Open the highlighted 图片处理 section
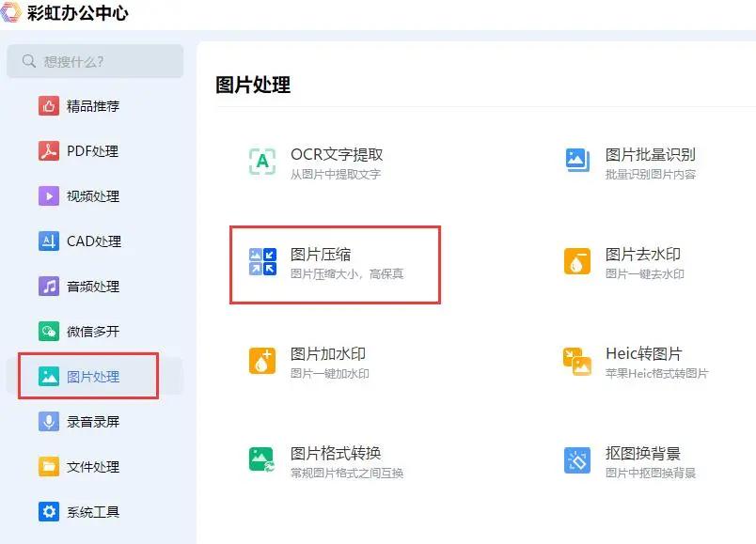Viewport: 756px width, 544px height. pos(48,376)
